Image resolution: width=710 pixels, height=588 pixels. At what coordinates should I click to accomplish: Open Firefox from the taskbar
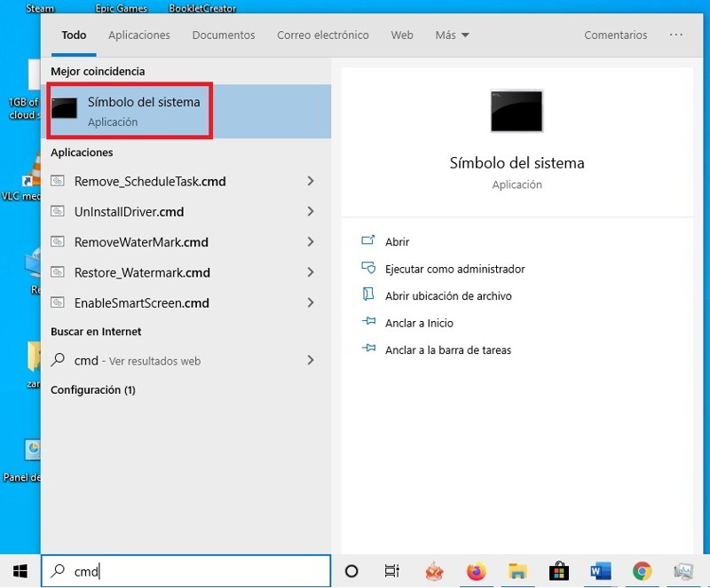click(476, 571)
